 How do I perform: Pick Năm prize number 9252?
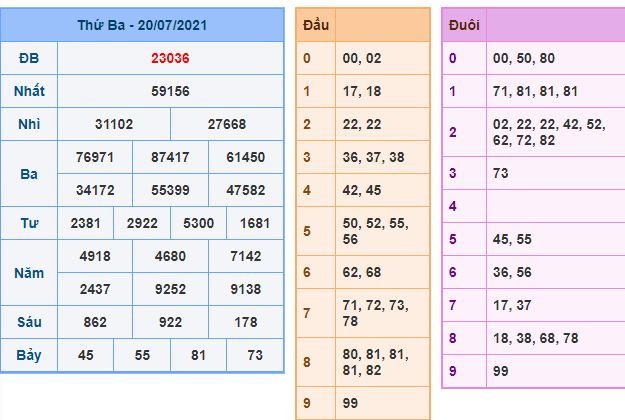tap(170, 289)
